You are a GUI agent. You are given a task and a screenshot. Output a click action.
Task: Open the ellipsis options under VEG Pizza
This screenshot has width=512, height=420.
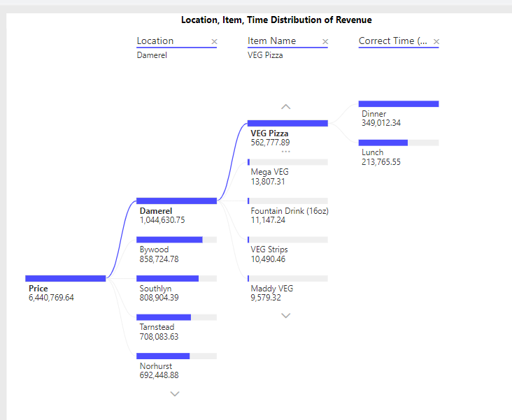285,152
